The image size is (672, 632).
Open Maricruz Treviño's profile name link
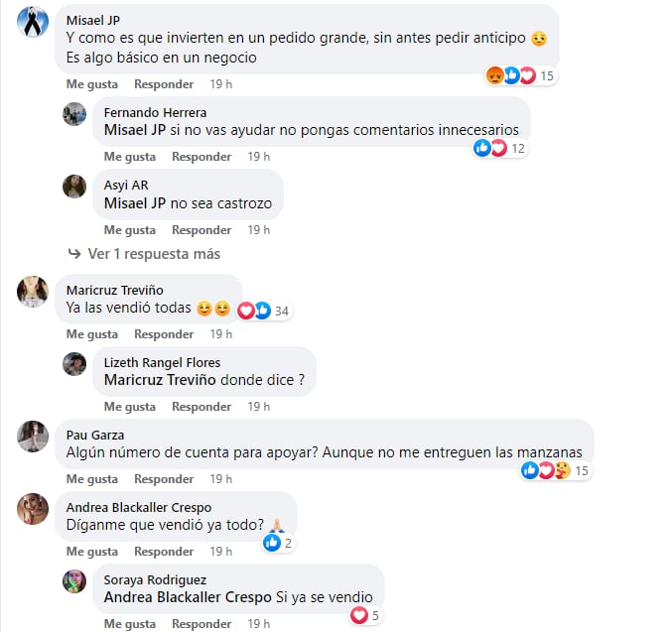[115, 290]
